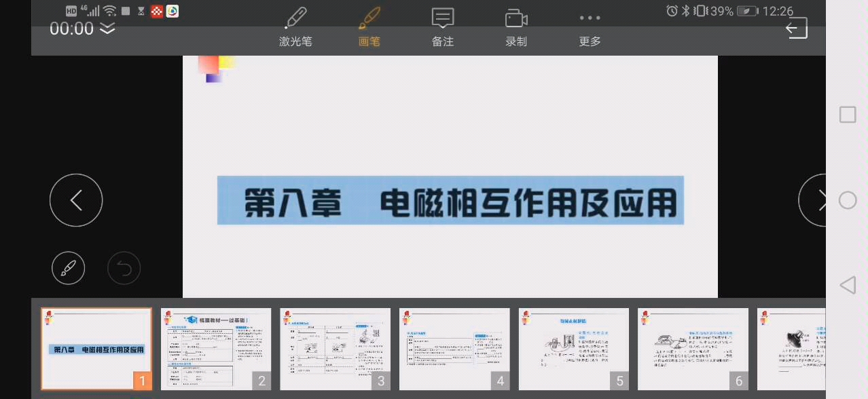The image size is (868, 399).
Task: Select the 激光笔 laser pointer tool
Action: [x=295, y=27]
